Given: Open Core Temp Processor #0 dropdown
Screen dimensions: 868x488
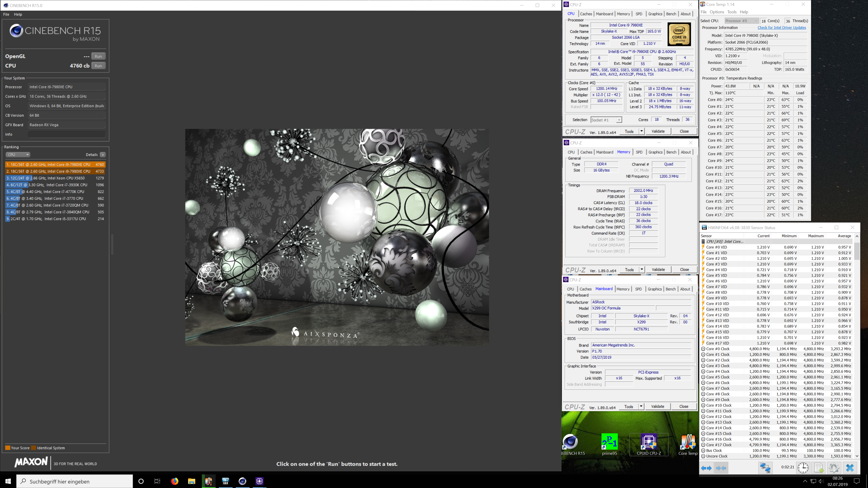Looking at the screenshot, I should pos(741,21).
